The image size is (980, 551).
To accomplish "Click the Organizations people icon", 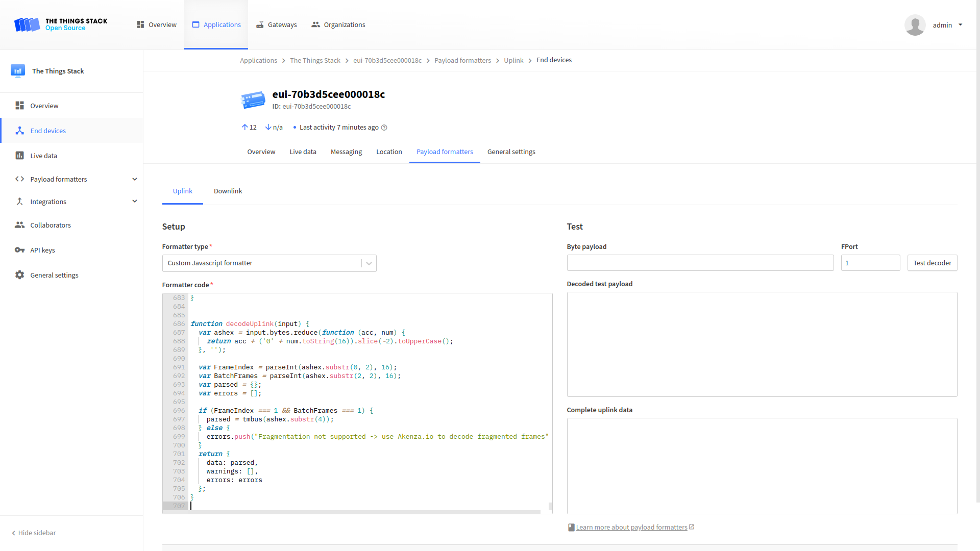I will pos(315,24).
